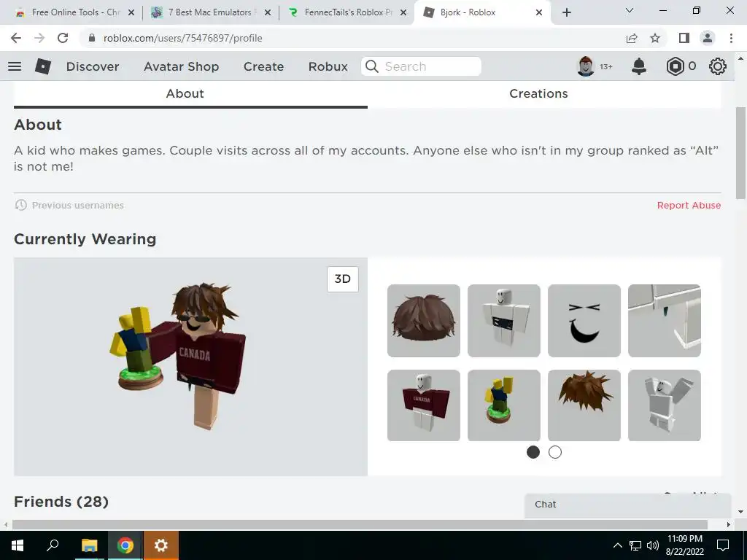Click the avatar preview image

coord(190,367)
